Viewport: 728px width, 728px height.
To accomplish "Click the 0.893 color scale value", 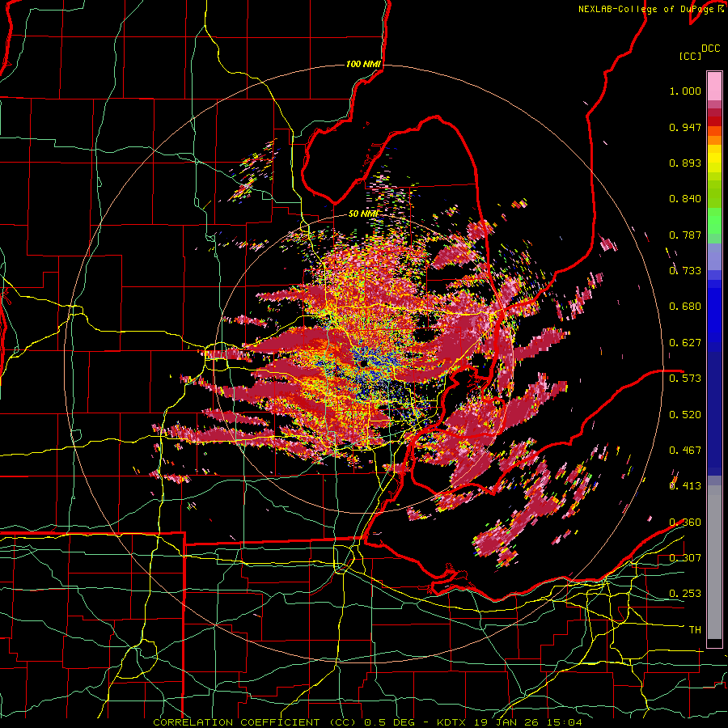I will [x=685, y=163].
